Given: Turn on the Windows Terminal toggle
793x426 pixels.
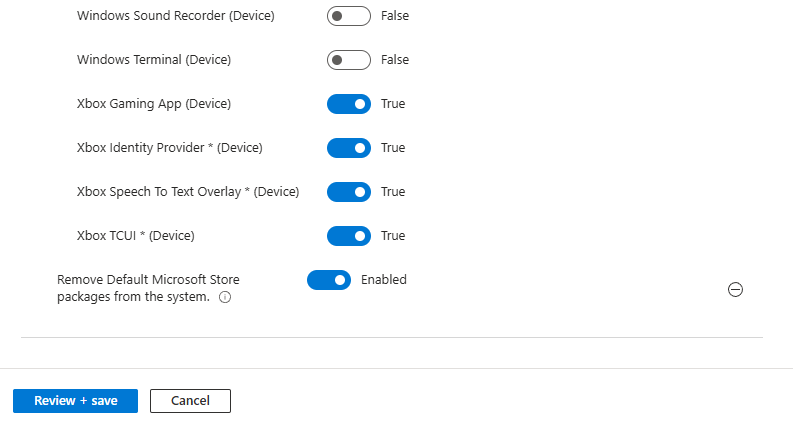Looking at the screenshot, I should [348, 60].
